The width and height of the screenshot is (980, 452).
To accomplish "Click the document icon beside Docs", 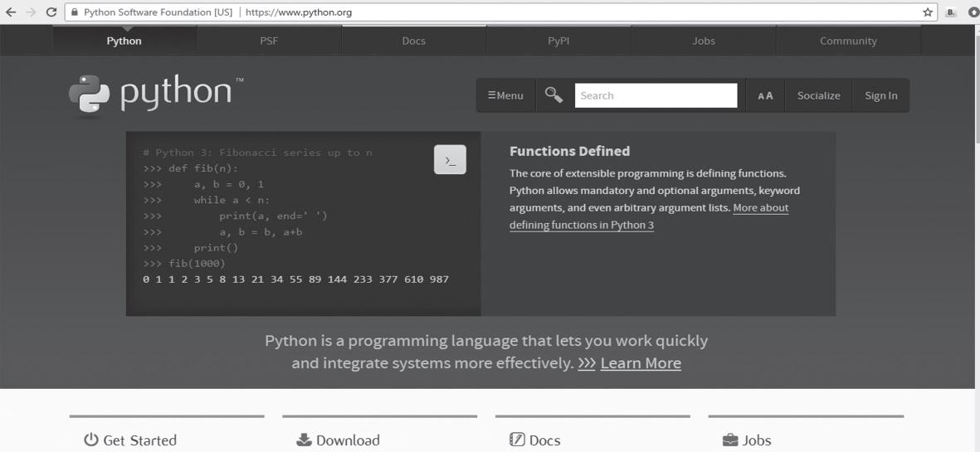I will pos(517,440).
